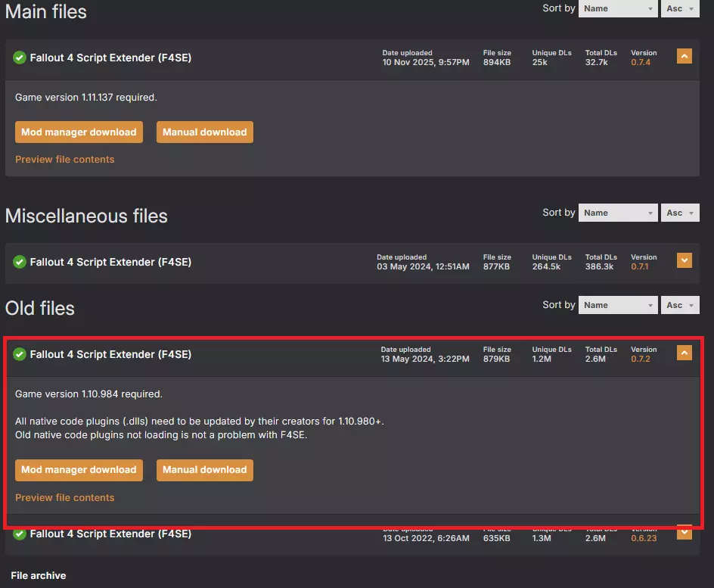Open Preview file contents in Main files

pyautogui.click(x=65, y=160)
